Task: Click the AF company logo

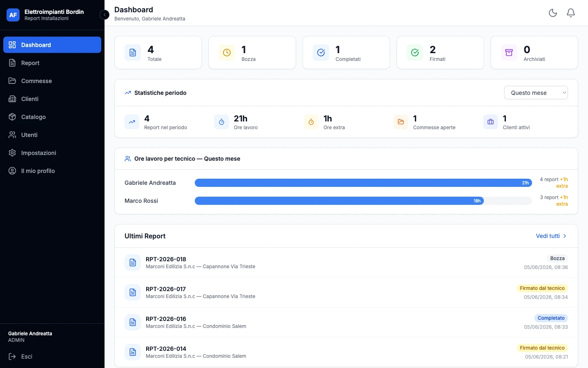Action: tap(13, 15)
